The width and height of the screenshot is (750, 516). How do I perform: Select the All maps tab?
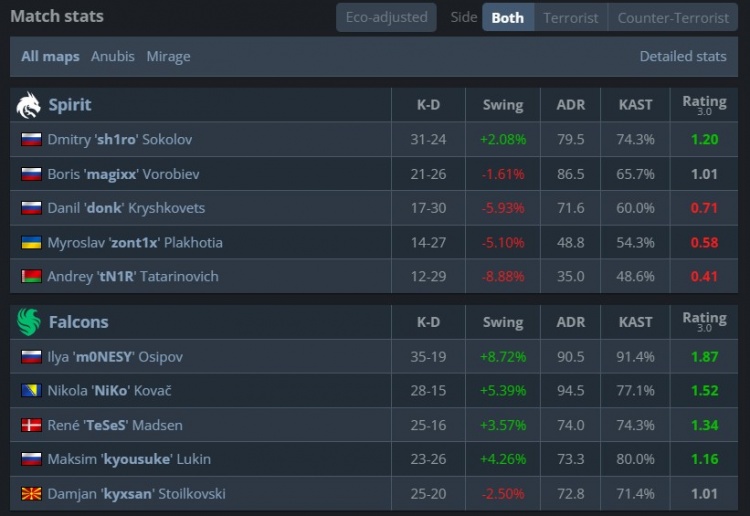coord(51,56)
